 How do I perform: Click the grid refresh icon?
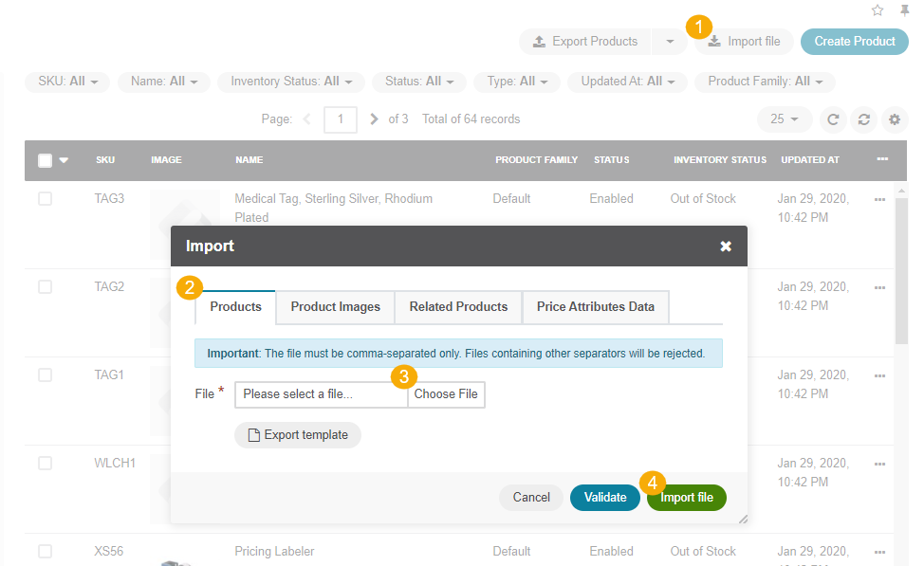coord(833,119)
